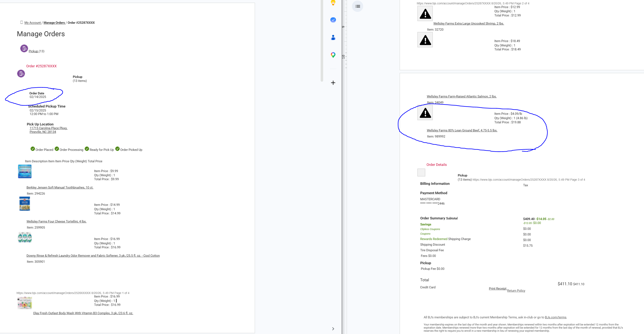
Task: Click the Item: 294226 text
Action: (x=36, y=194)
